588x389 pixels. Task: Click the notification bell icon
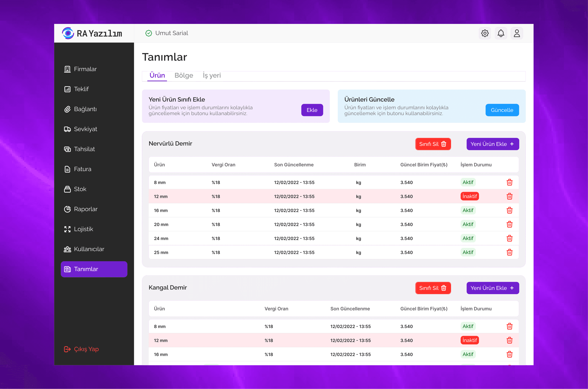pyautogui.click(x=501, y=33)
